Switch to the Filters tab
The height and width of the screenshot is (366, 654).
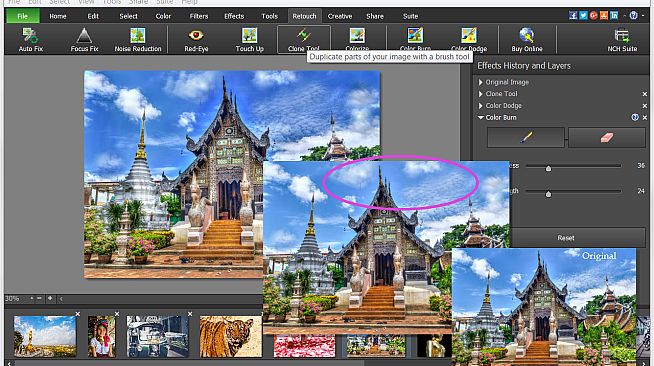click(199, 16)
